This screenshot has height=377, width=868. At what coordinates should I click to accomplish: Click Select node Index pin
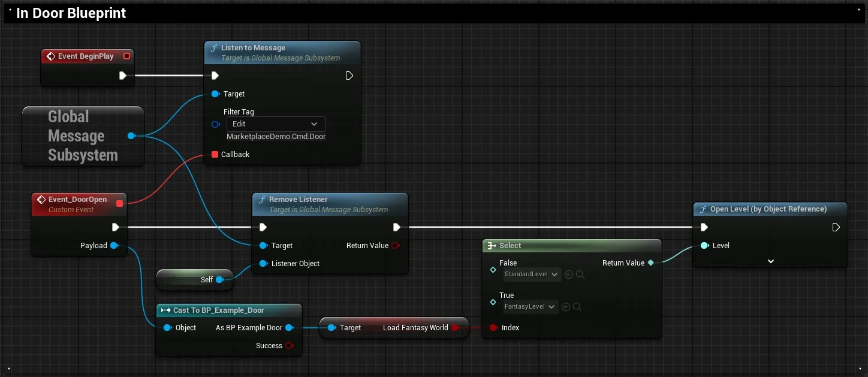click(493, 328)
